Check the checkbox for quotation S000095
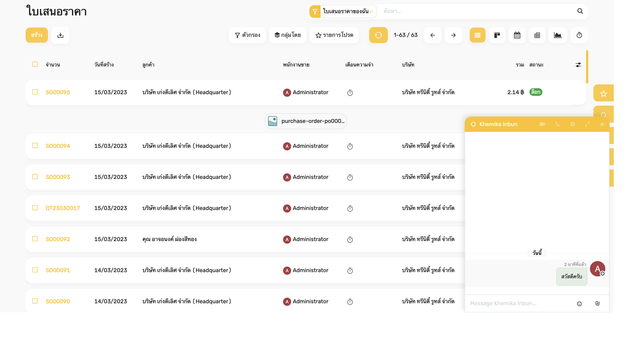Screen dimensions: 644x362 tap(35, 92)
